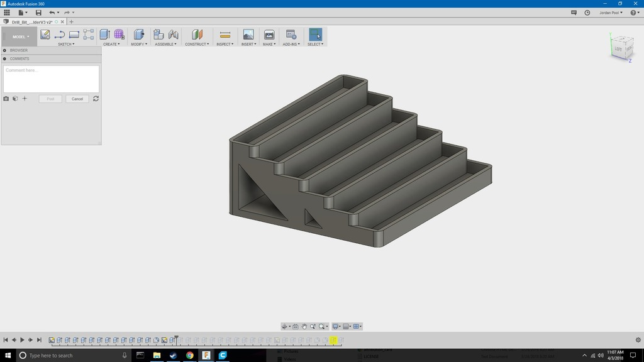Click the Create Sketch icon
This screenshot has height=362, width=644.
(x=45, y=35)
